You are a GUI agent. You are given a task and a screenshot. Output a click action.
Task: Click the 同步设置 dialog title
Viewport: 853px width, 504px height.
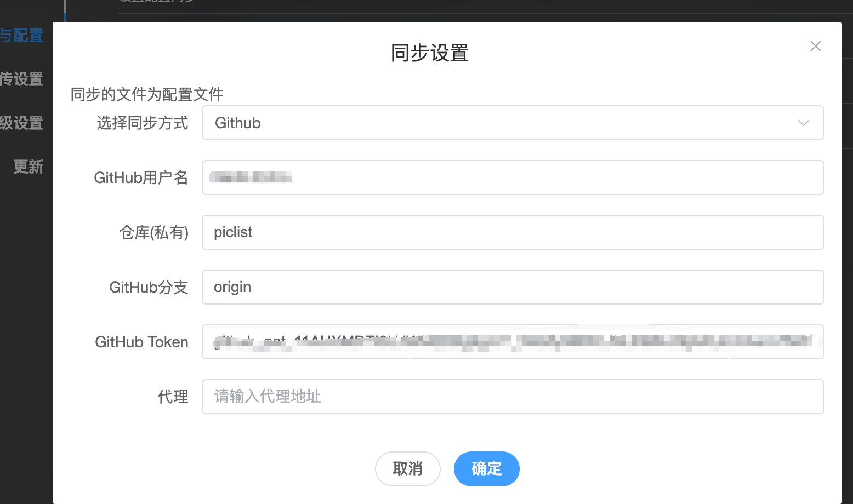point(430,53)
